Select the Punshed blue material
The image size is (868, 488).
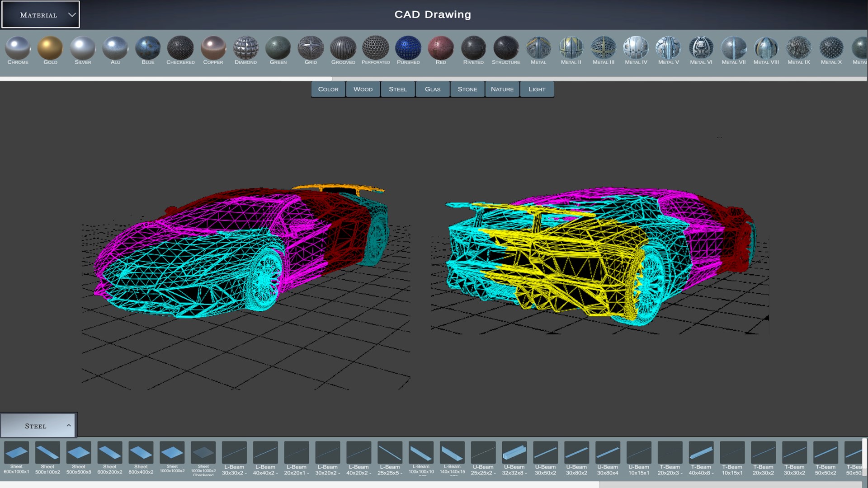point(408,48)
